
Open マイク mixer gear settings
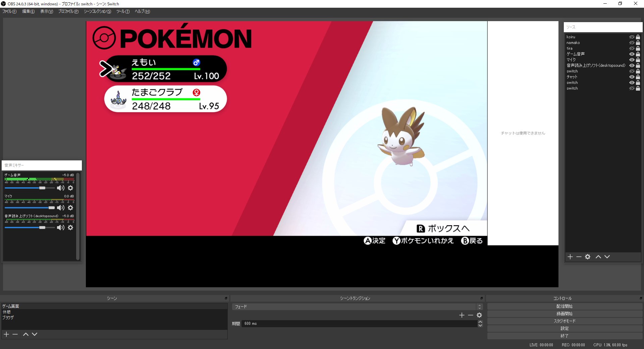70,208
